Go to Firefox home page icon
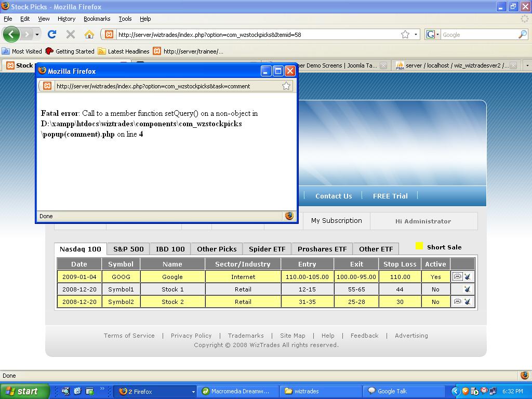Viewport: 532px width, 399px height. pyautogui.click(x=89, y=34)
